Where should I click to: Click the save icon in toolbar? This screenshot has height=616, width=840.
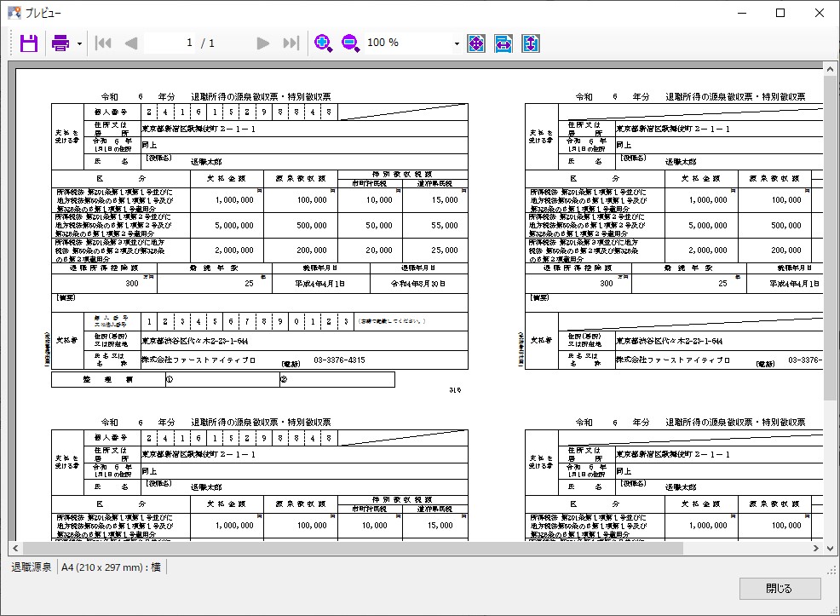[x=28, y=43]
